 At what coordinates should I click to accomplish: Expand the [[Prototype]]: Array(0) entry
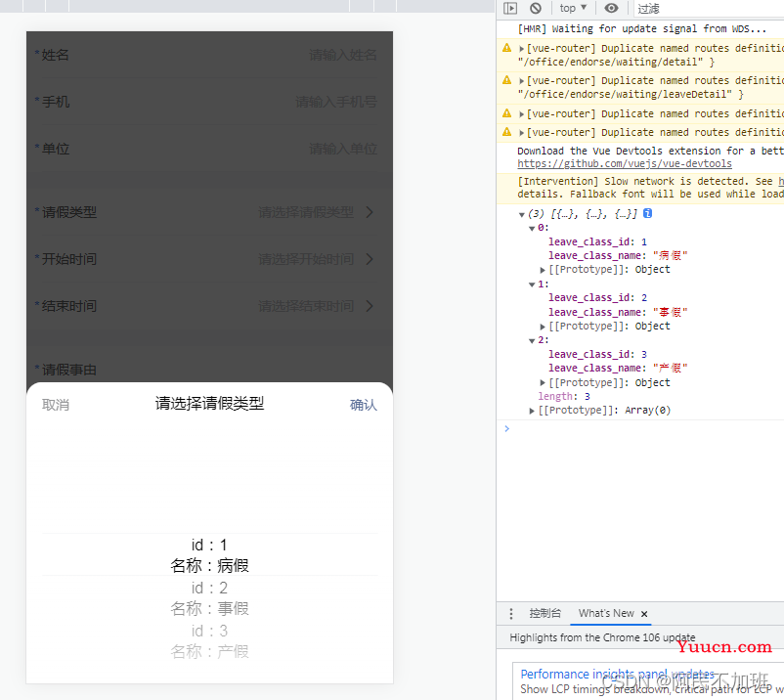[x=532, y=411]
